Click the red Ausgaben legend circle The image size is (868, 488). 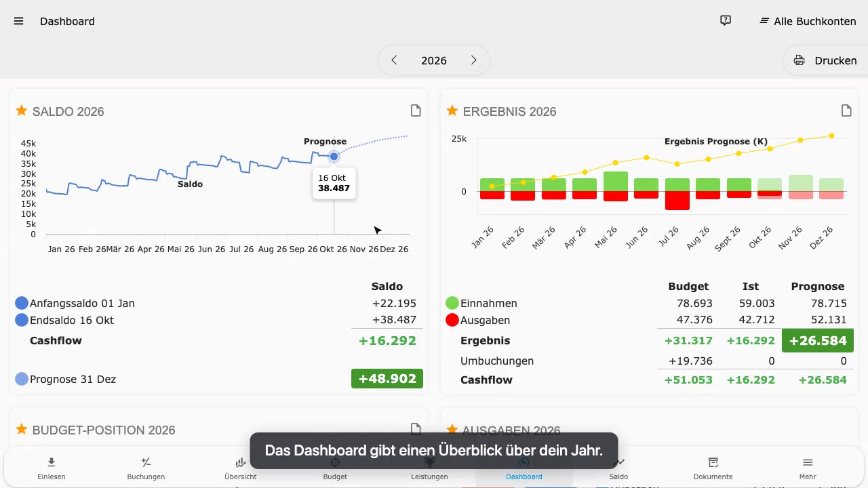click(x=452, y=320)
